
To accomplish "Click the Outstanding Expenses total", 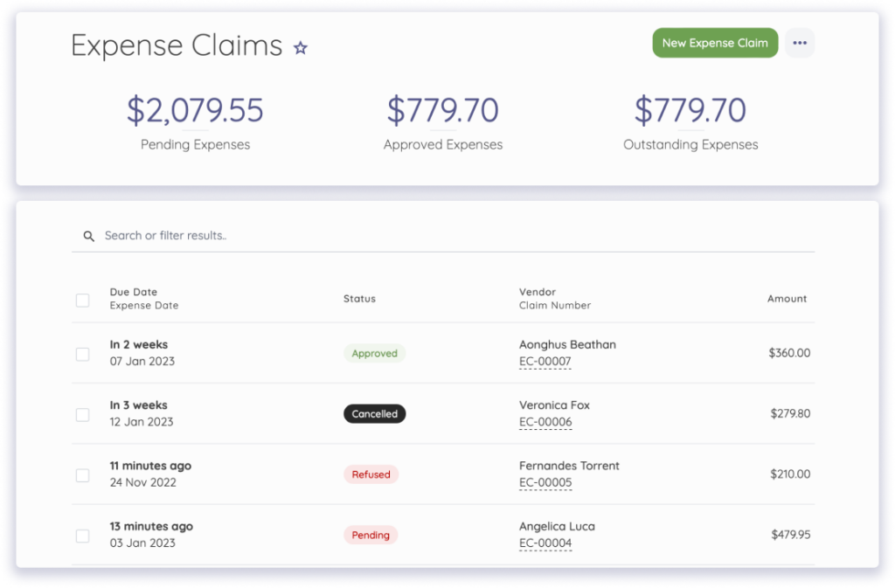I will coord(690,110).
